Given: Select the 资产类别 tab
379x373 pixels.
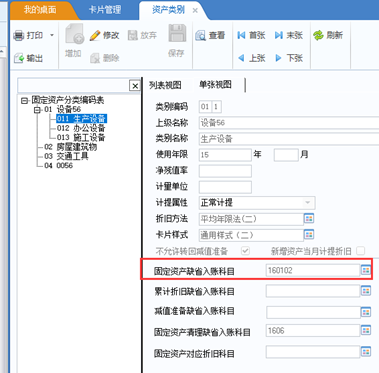Looking at the screenshot, I should [x=168, y=10].
